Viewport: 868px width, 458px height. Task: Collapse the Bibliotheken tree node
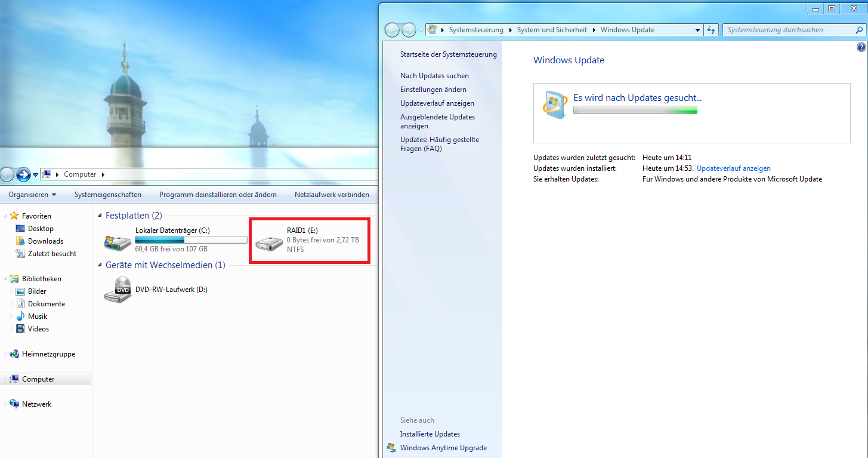pos(6,279)
